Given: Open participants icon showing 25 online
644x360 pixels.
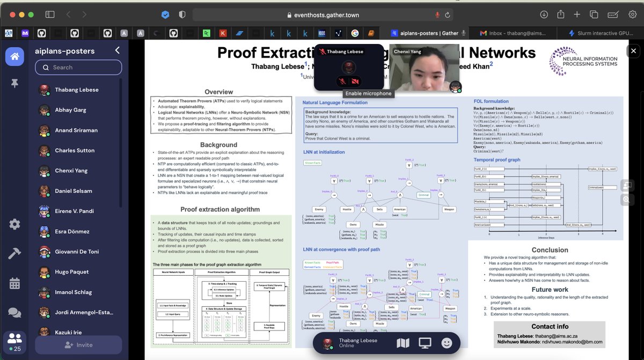Looking at the screenshot, I should click(14, 342).
